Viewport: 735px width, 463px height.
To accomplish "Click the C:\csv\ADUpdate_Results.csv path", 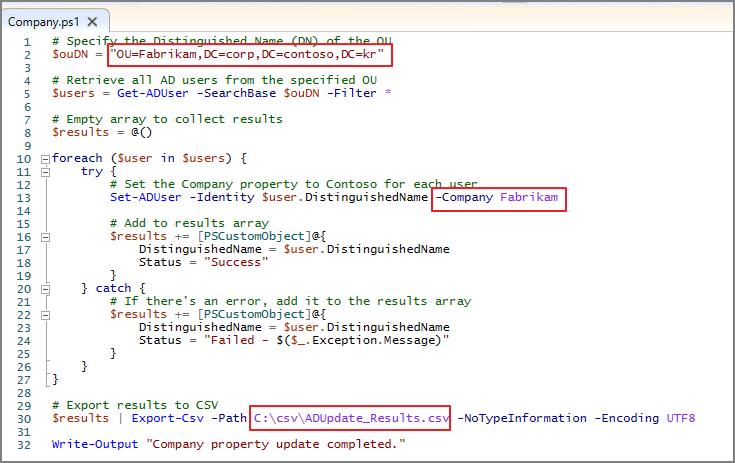I will [x=352, y=418].
